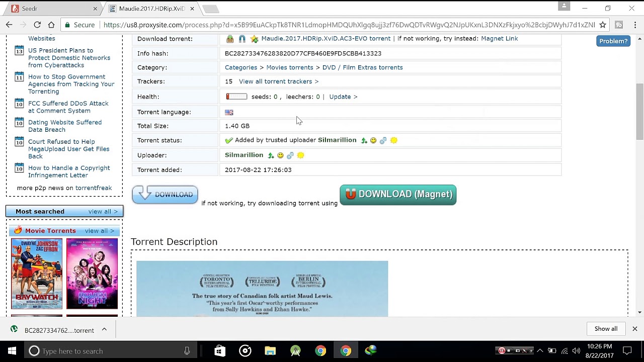This screenshot has width=644, height=362.
Task: Click the Wi-Fi network tray icon
Action: 565,351
